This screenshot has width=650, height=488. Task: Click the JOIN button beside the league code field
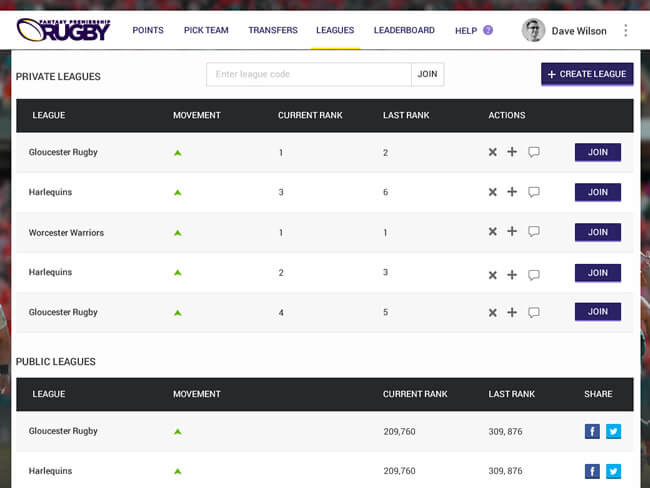click(427, 75)
